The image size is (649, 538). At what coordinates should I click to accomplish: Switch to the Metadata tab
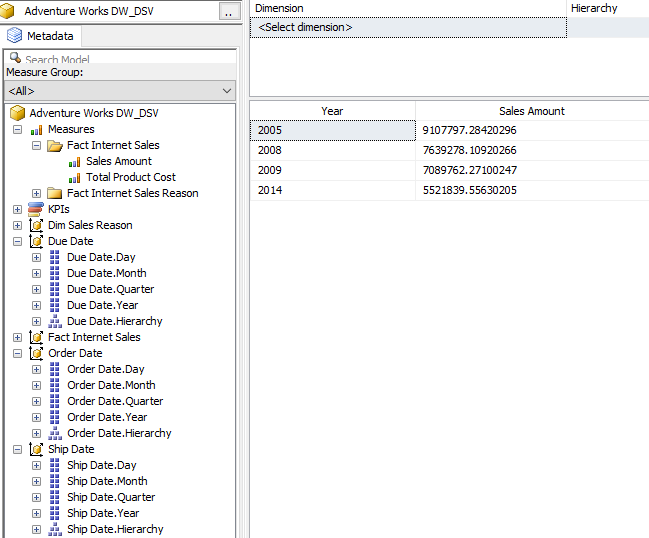[x=41, y=36]
